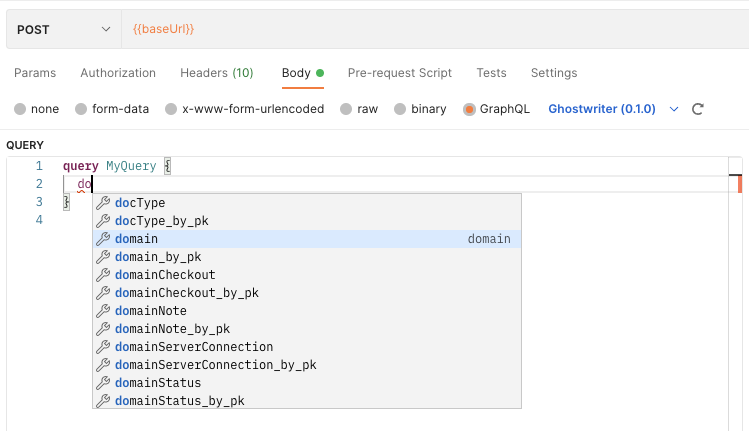Open the Pre-request Script tab

pos(399,73)
